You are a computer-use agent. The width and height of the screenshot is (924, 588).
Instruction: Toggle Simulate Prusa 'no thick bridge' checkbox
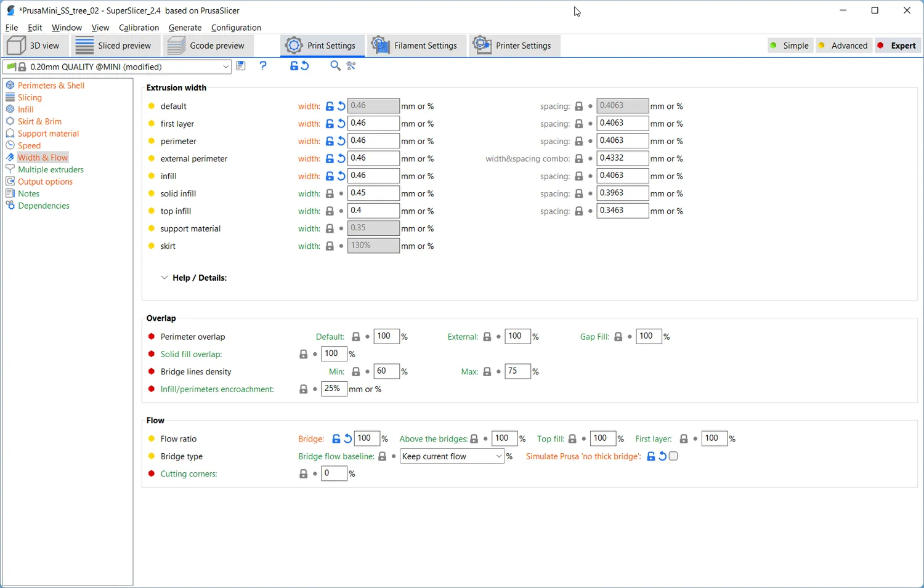(x=673, y=456)
